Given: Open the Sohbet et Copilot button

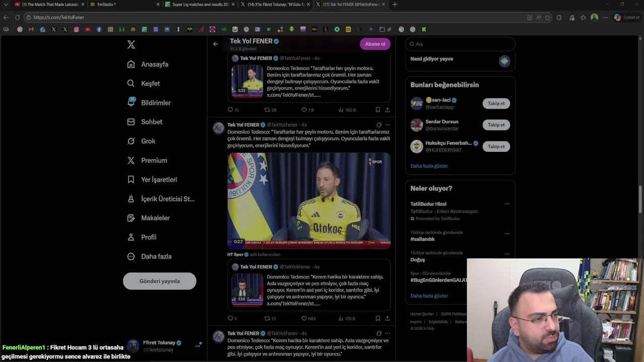Looking at the screenshot, I should click(627, 17).
